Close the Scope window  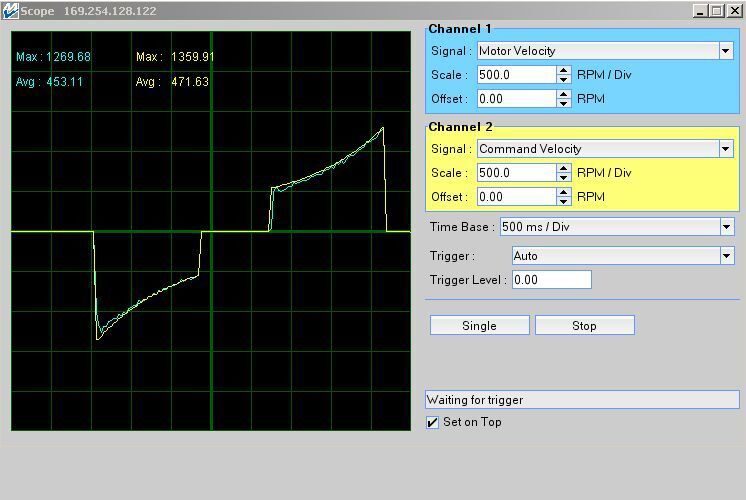[x=734, y=10]
